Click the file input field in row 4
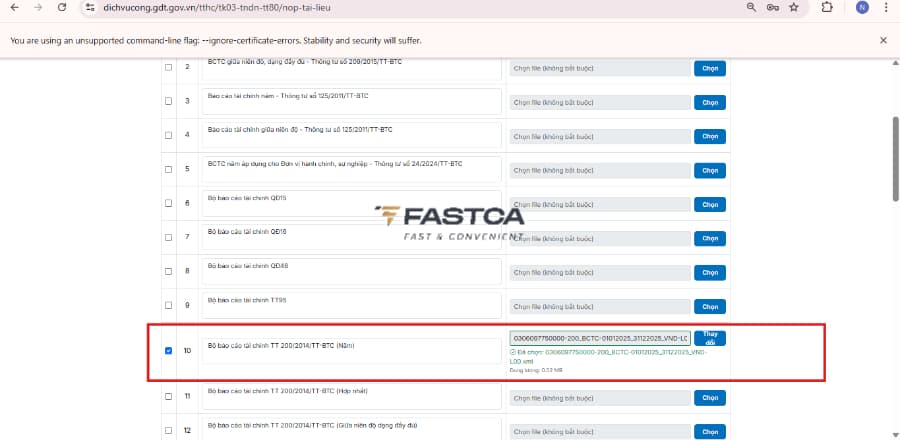This screenshot has width=900, height=440. pos(598,136)
